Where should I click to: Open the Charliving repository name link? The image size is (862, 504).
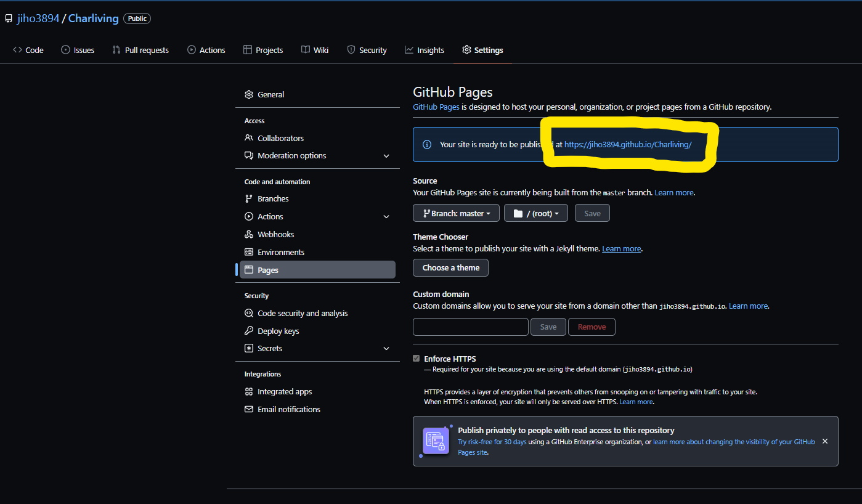[94, 18]
